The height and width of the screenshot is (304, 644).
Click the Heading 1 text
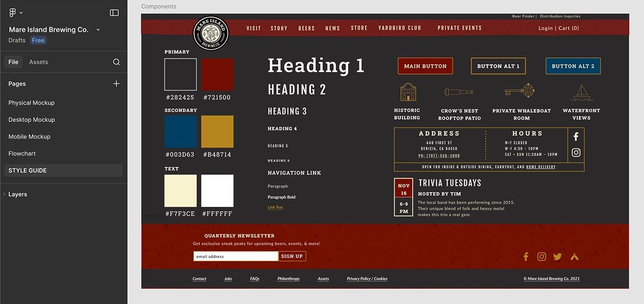point(316,66)
